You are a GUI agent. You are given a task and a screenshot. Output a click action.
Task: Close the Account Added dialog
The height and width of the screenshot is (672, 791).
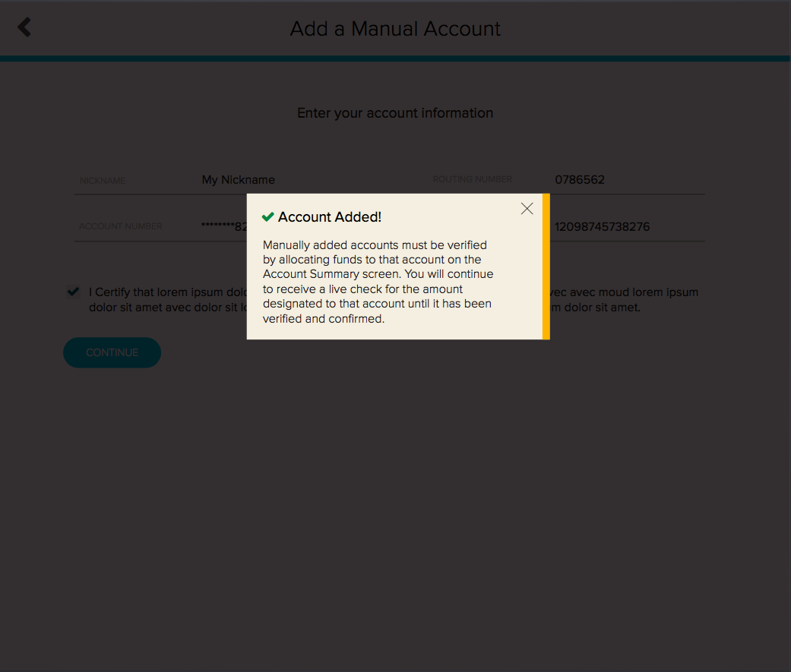527,209
